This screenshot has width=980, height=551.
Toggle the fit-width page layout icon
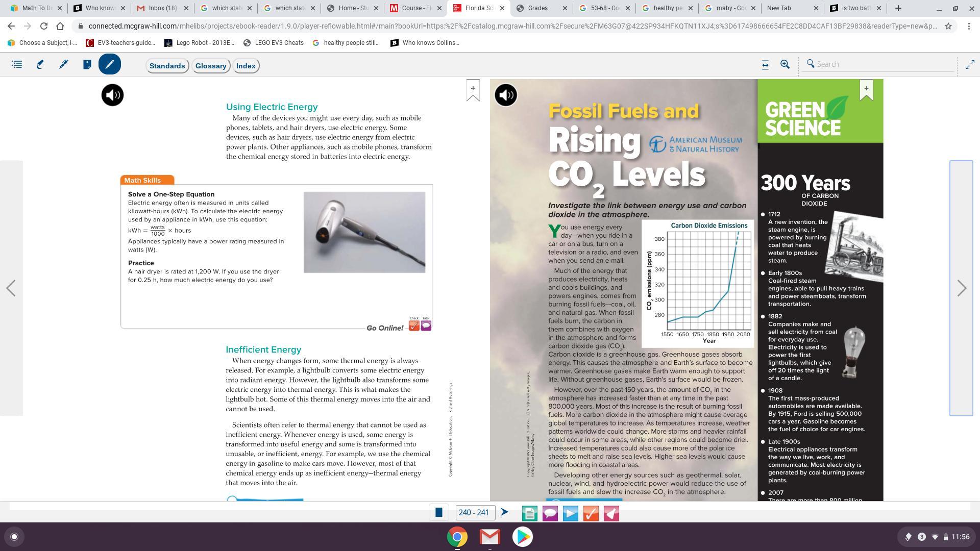coord(765,64)
